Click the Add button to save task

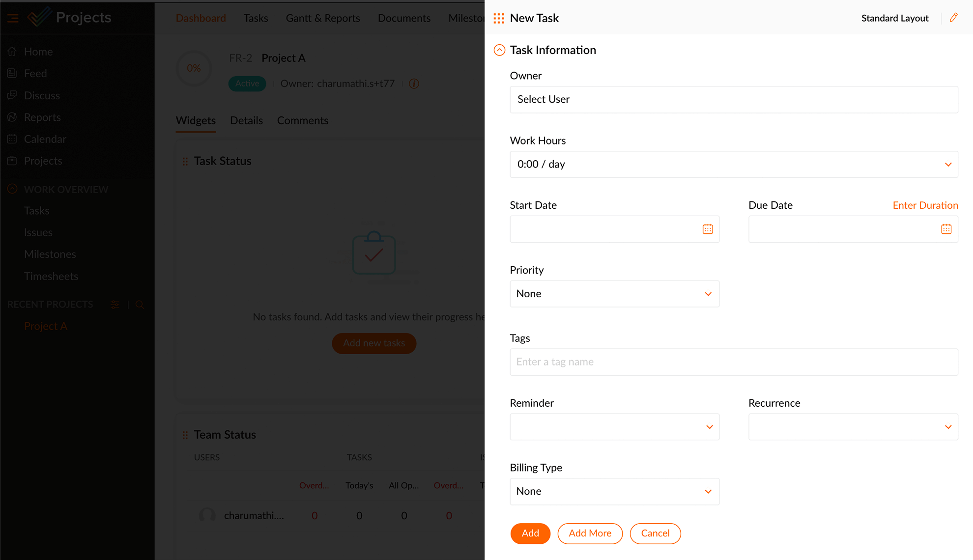tap(530, 533)
